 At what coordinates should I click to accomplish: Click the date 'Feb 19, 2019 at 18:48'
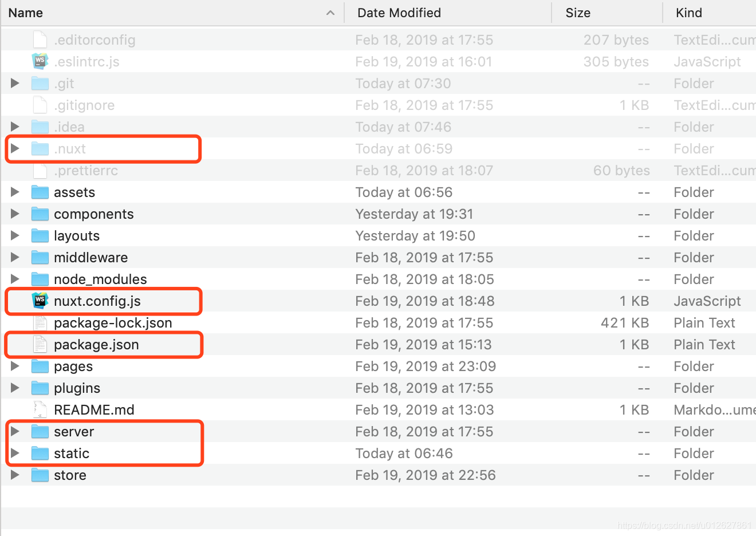click(424, 301)
